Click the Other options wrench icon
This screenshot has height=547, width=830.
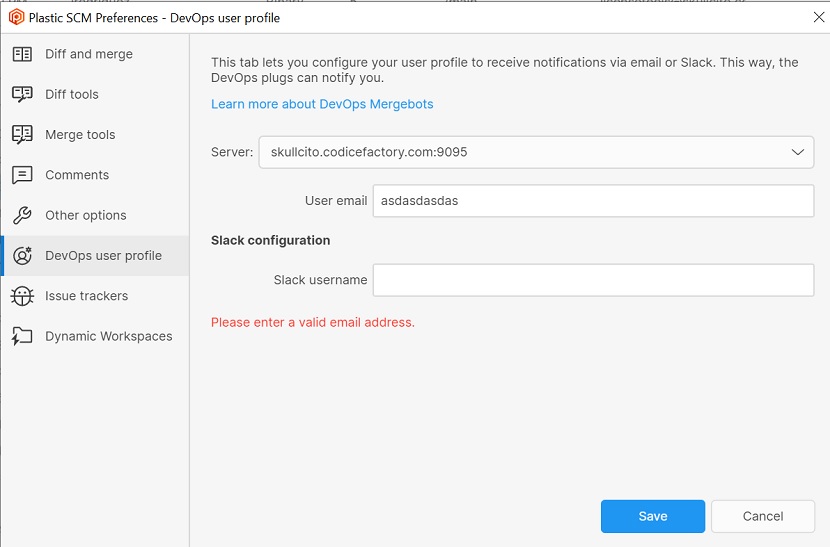[x=22, y=215]
